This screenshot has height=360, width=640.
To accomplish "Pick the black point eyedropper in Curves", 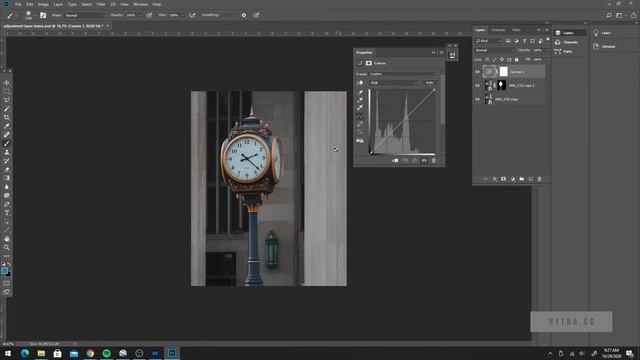I will (x=360, y=92).
